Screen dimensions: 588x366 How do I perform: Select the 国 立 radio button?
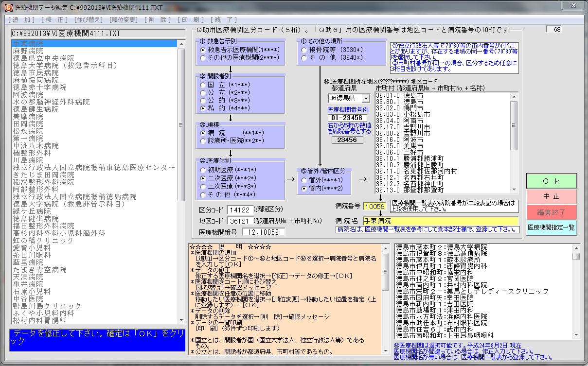click(203, 85)
